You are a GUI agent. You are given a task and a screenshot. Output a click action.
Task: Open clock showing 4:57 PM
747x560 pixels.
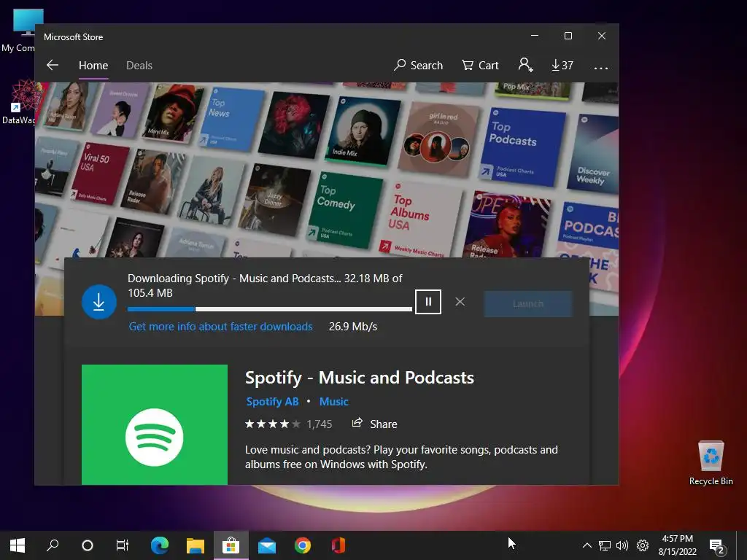tap(678, 545)
